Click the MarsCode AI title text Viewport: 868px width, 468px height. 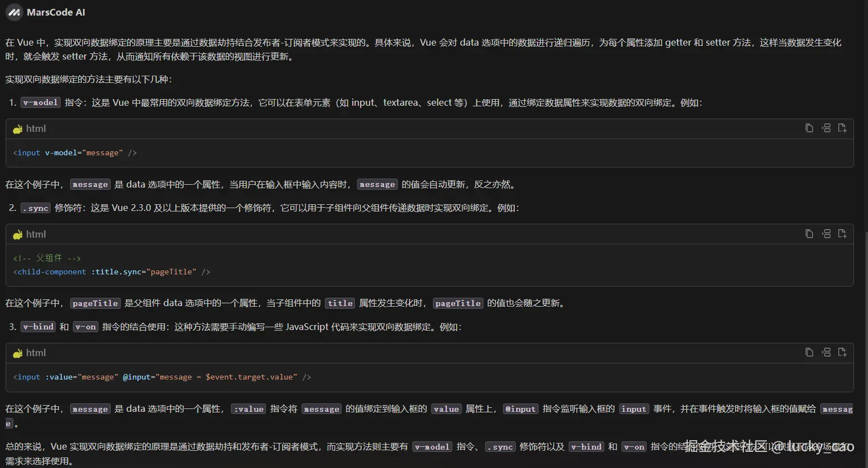pyautogui.click(x=57, y=12)
